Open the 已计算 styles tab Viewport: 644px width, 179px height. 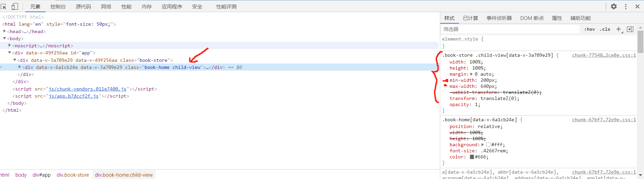coord(470,18)
